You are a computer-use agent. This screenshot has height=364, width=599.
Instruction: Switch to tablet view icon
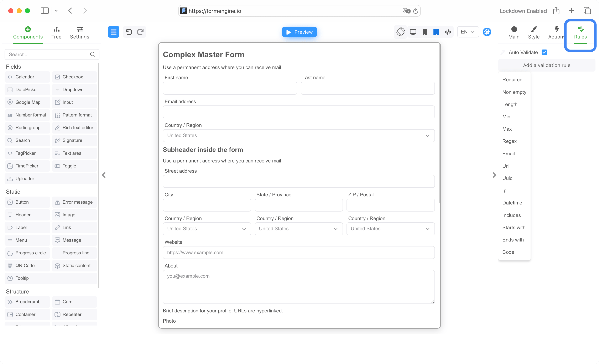pos(436,32)
